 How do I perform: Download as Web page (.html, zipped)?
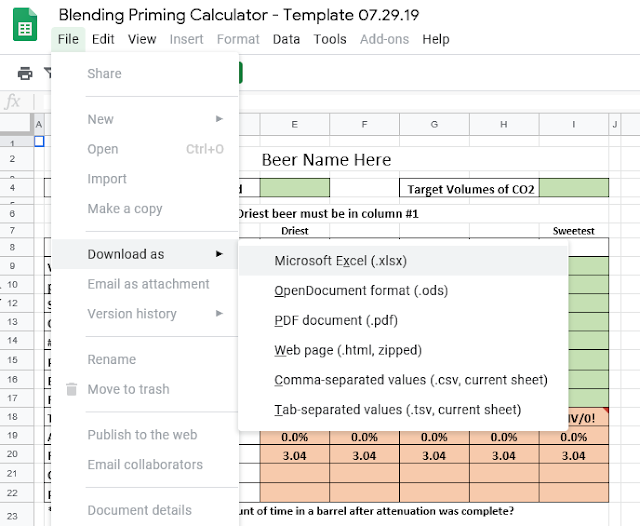click(403, 350)
